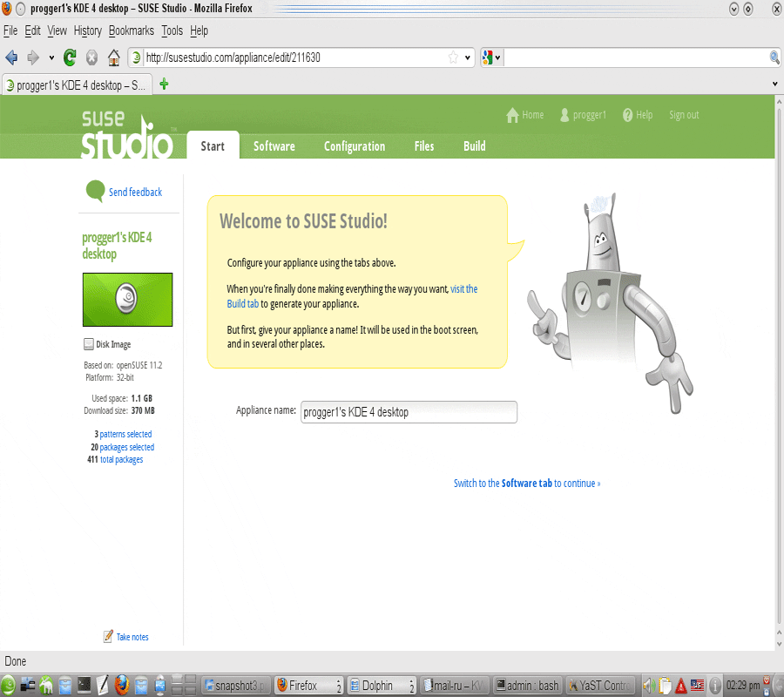Image resolution: width=784 pixels, height=697 pixels.
Task: Launch Konsole terminal icon in the panel
Action: coord(84,685)
